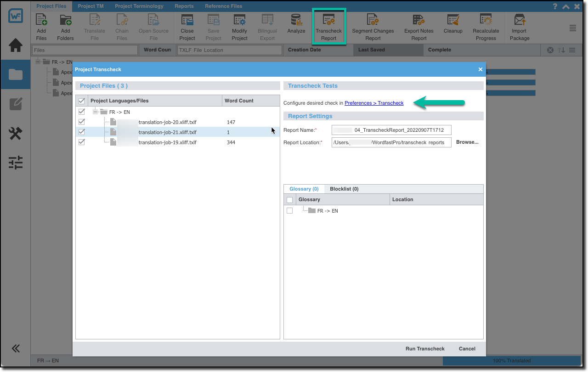Click the Import Package icon
Image resolution: width=588 pixels, height=372 pixels.
click(x=520, y=20)
